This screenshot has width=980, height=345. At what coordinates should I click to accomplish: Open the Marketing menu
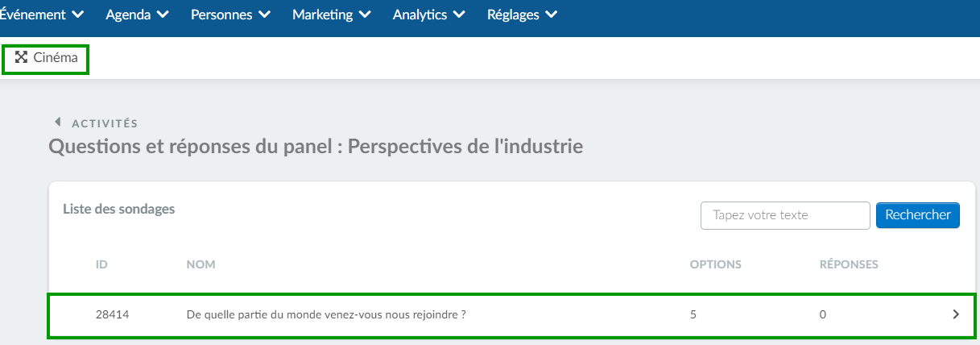332,15
